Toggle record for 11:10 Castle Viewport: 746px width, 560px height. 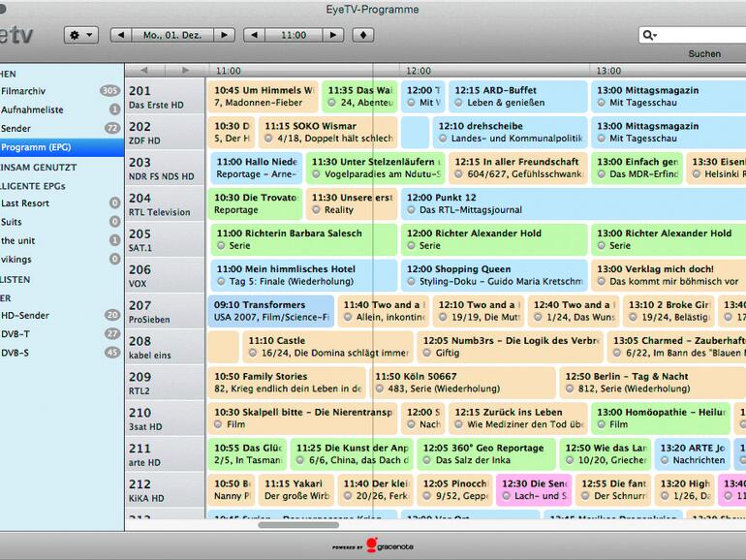point(253,353)
